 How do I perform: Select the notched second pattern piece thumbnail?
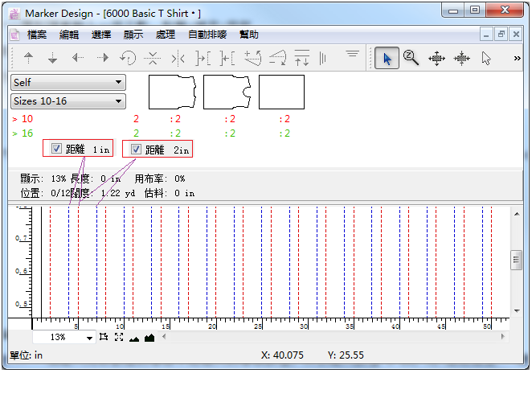point(227,92)
